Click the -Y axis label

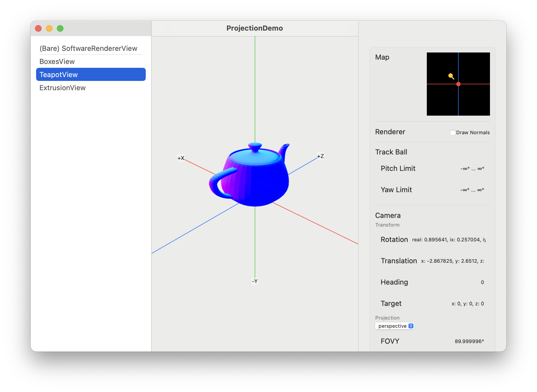pos(255,281)
